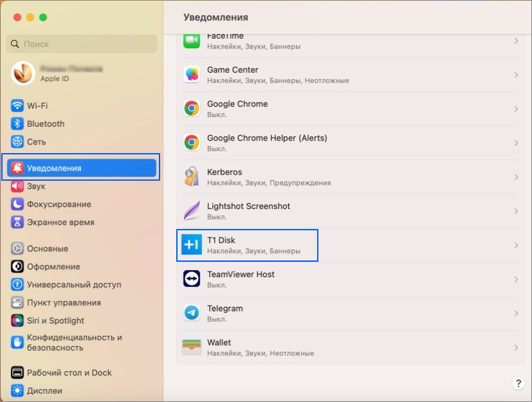
Task: Click the speaker icon for Звук
Action: (x=17, y=187)
